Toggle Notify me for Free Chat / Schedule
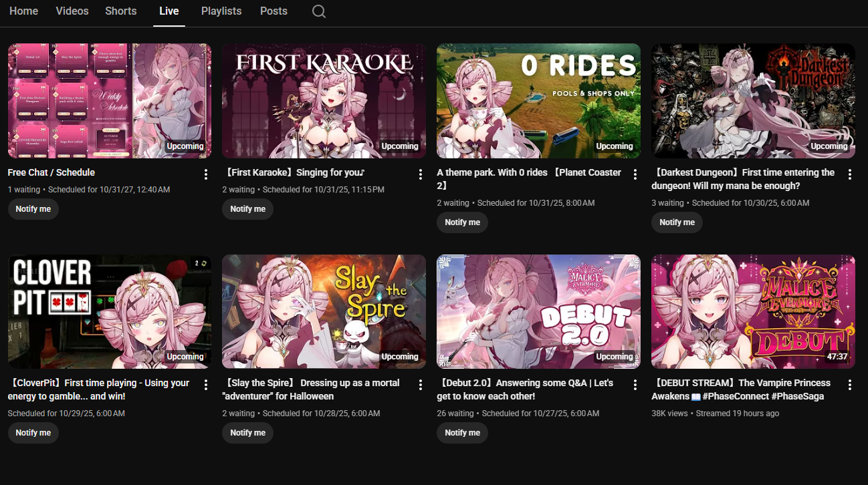 (33, 209)
